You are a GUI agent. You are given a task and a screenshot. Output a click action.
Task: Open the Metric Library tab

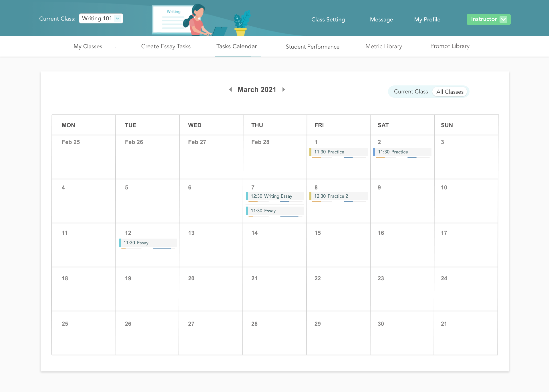383,46
